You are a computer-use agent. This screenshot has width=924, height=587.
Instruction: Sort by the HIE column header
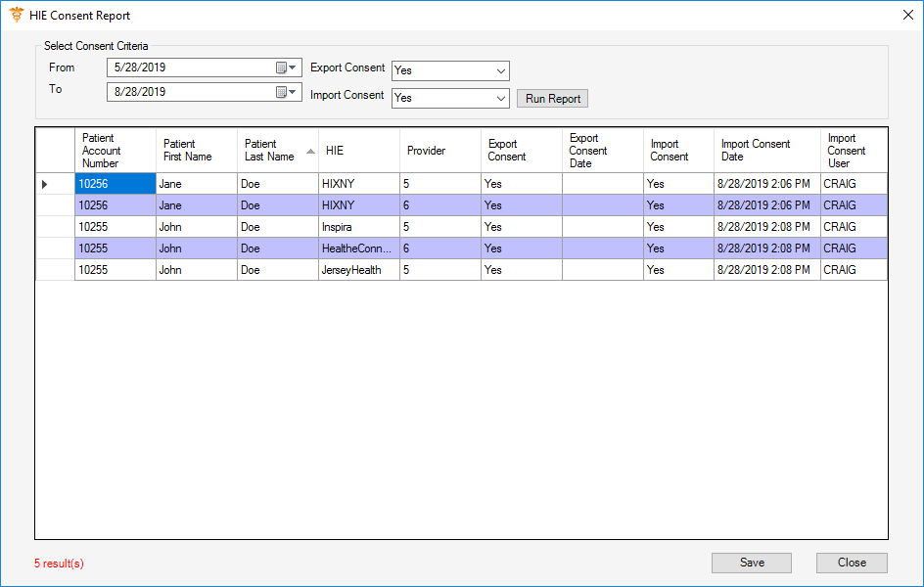(x=358, y=151)
